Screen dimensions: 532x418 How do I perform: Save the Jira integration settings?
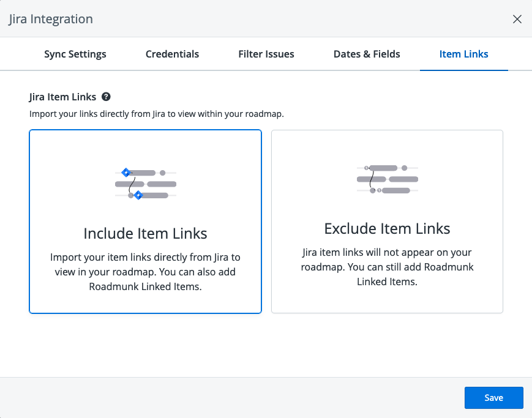(x=493, y=398)
